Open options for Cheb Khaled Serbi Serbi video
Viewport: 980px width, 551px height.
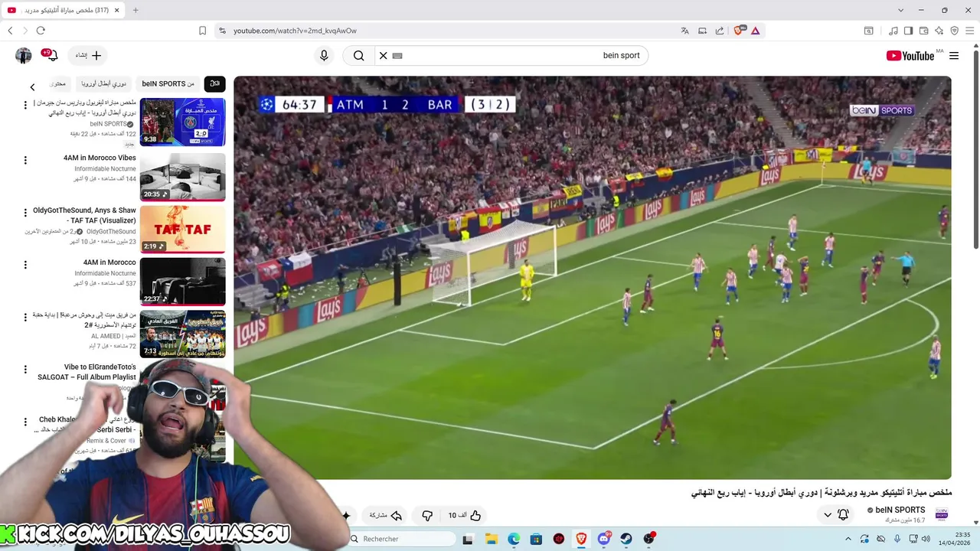(25, 422)
